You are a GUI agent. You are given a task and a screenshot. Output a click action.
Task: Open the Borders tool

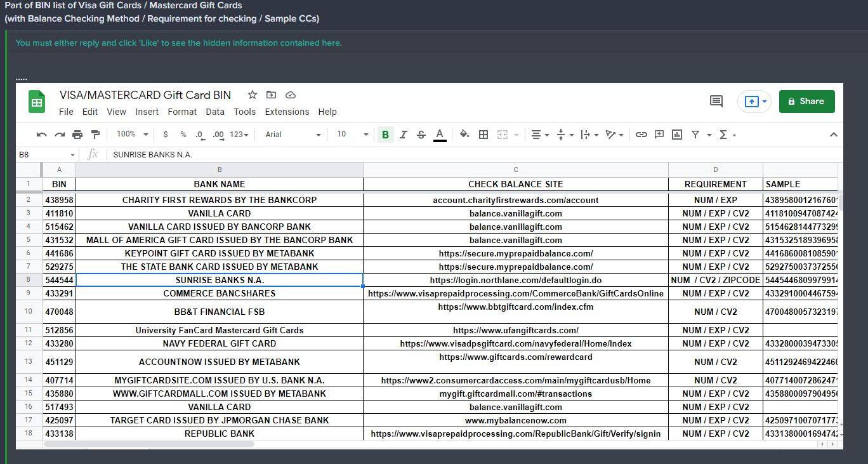[x=483, y=135]
